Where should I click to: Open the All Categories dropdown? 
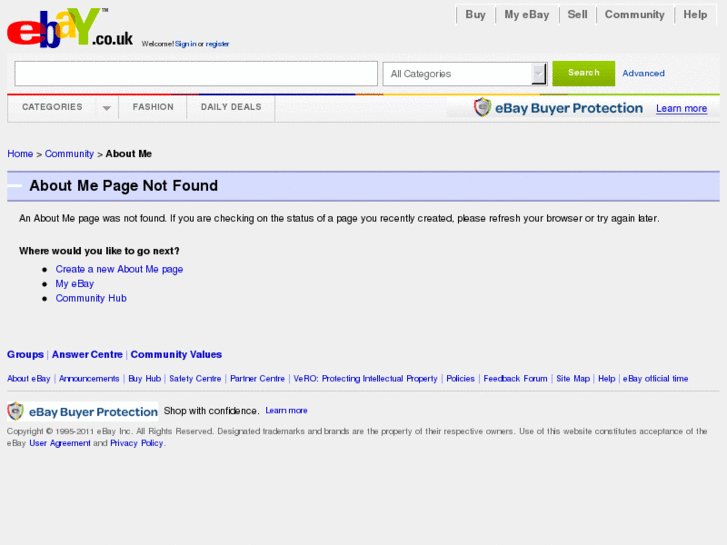[x=465, y=74]
